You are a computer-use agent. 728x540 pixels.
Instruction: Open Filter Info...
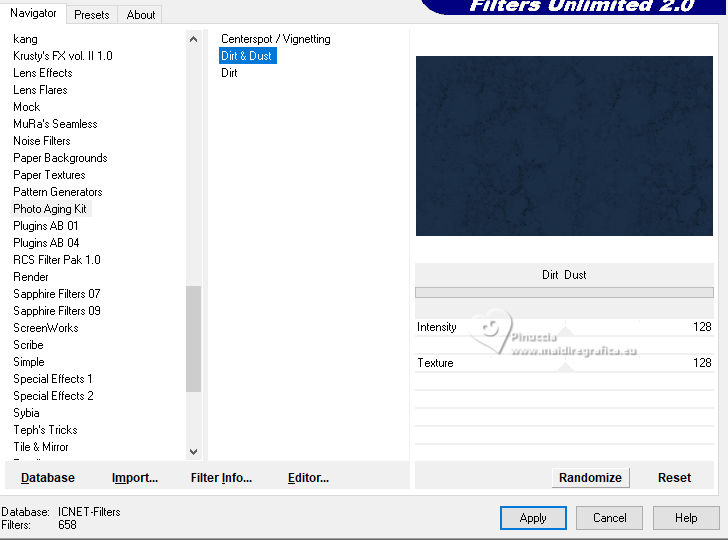pos(221,478)
